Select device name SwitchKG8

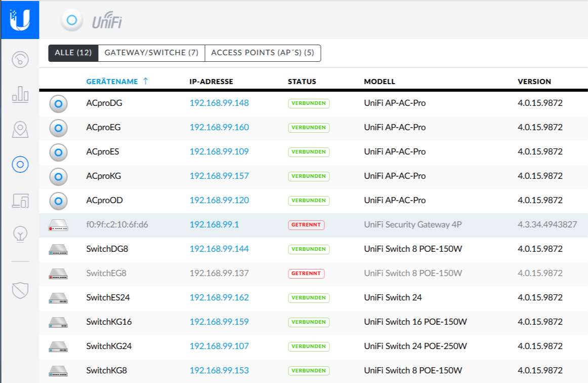(106, 371)
